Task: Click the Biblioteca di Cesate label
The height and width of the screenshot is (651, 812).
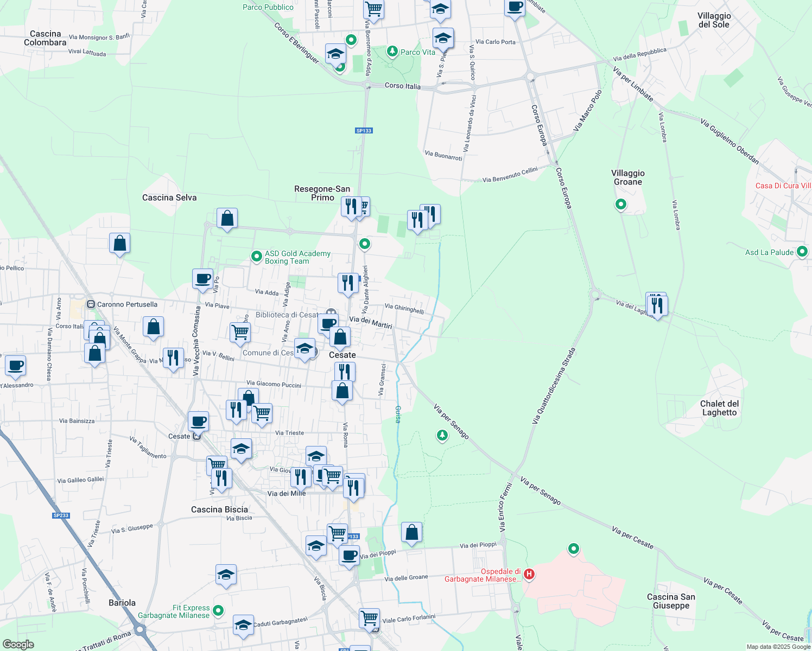Action: 287,315
